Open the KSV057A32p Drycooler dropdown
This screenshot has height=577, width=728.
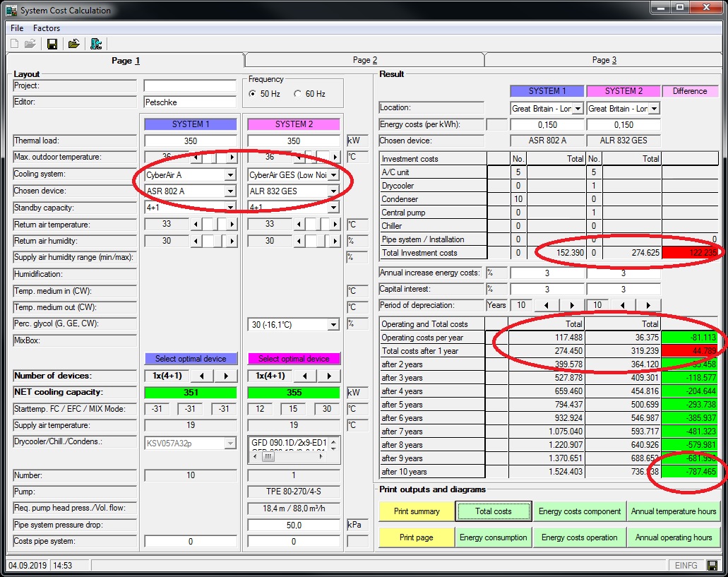(x=230, y=444)
